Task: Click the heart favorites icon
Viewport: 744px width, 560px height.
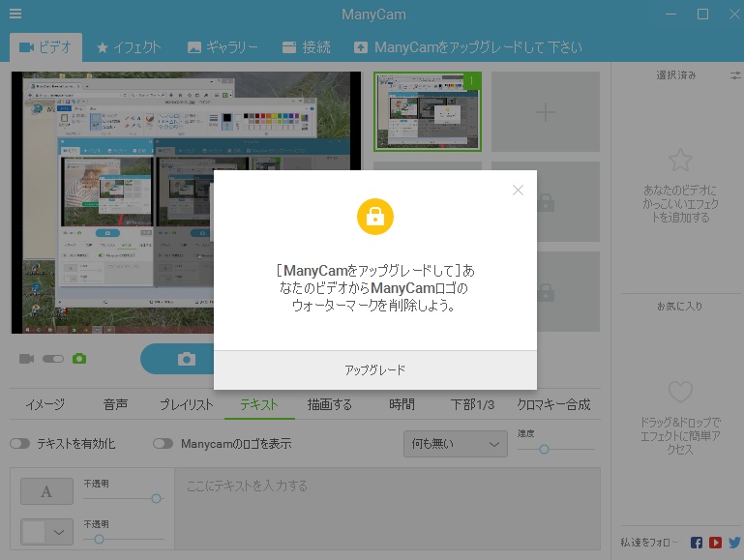Action: coord(680,392)
